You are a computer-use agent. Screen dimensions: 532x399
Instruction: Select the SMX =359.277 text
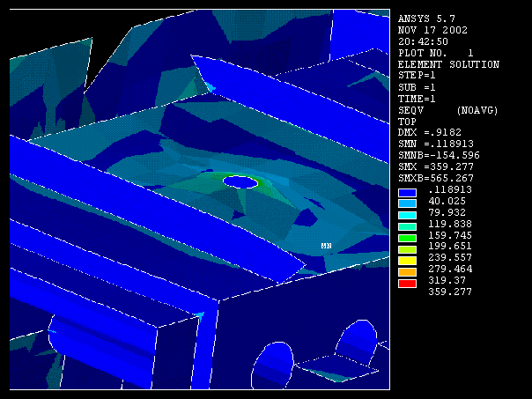click(x=437, y=167)
